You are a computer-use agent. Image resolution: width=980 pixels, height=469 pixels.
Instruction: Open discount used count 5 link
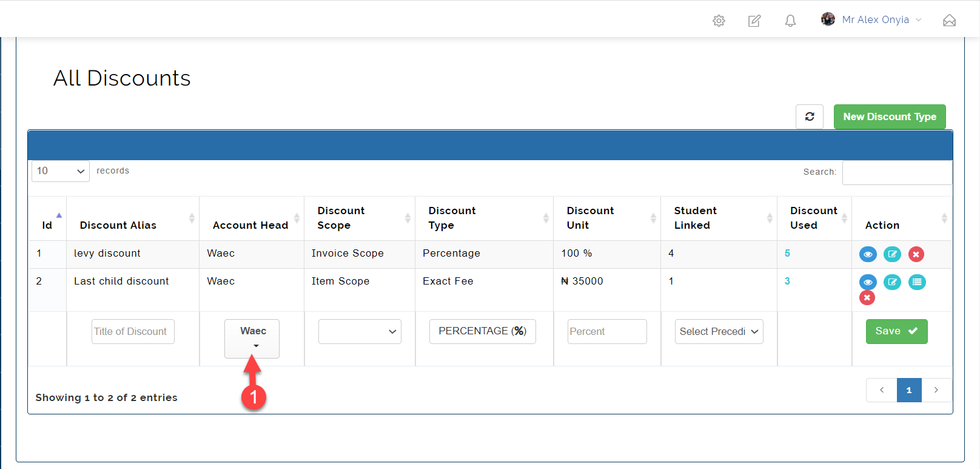click(787, 253)
